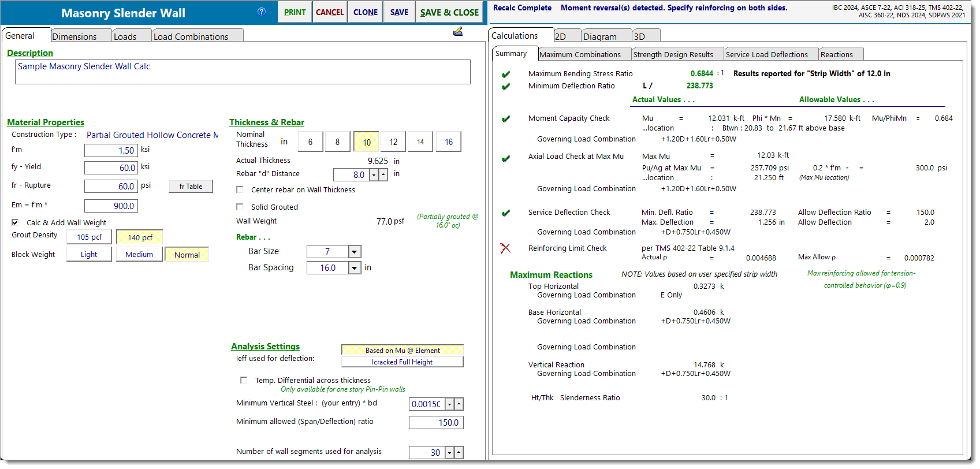Click the f'm input field
The height and width of the screenshot is (469, 980).
[111, 151]
